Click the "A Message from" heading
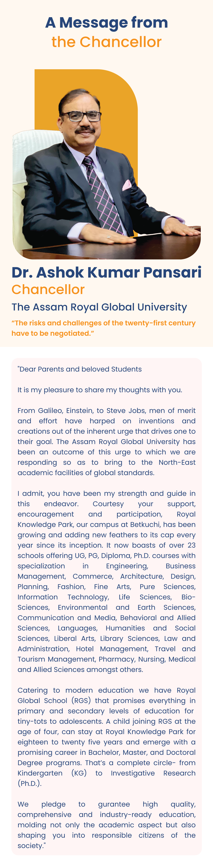Image resolution: width=213 pixels, height=868 pixels. (x=106, y=22)
